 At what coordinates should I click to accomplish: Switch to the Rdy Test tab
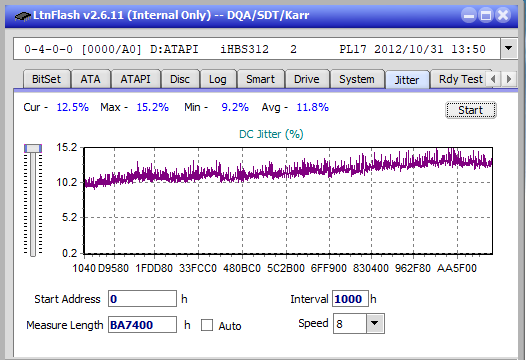461,80
